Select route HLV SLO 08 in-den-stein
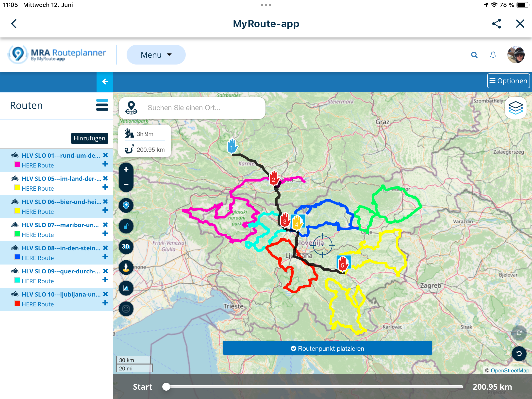The height and width of the screenshot is (399, 532). click(x=61, y=248)
